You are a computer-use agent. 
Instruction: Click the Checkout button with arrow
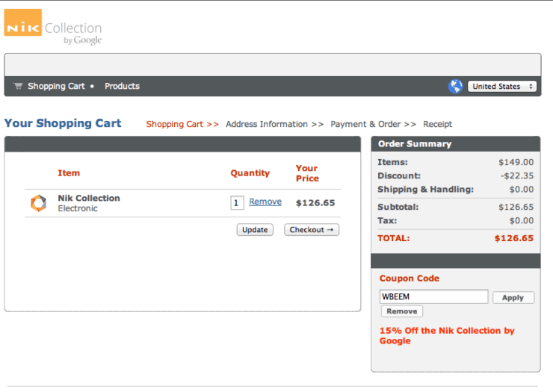tap(312, 230)
